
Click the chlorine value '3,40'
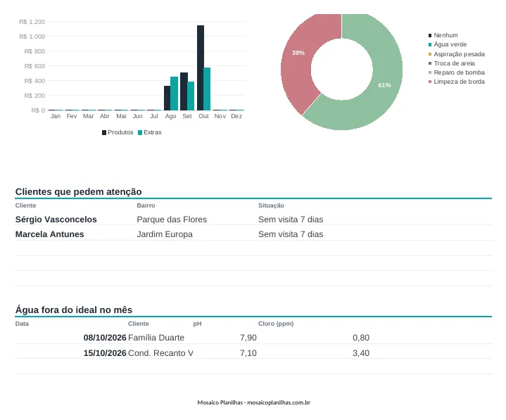click(x=361, y=353)
